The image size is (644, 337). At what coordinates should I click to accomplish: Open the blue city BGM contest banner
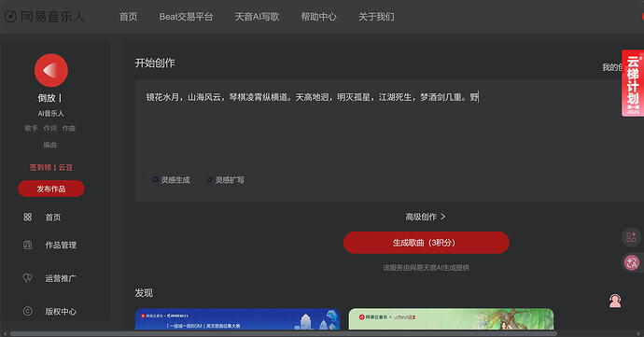click(237, 319)
